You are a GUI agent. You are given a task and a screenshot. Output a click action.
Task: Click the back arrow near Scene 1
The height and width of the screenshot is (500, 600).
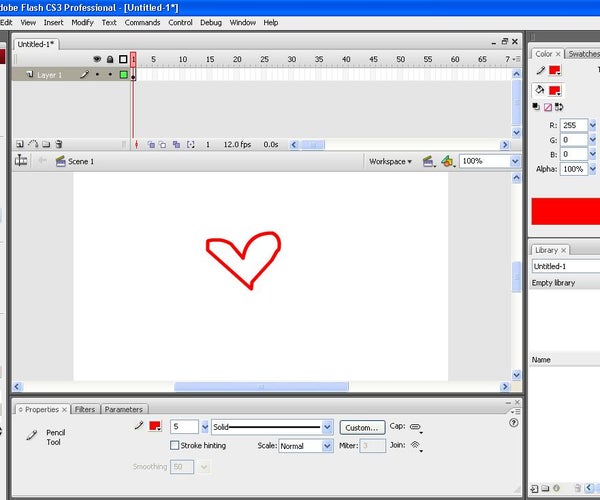coord(42,161)
